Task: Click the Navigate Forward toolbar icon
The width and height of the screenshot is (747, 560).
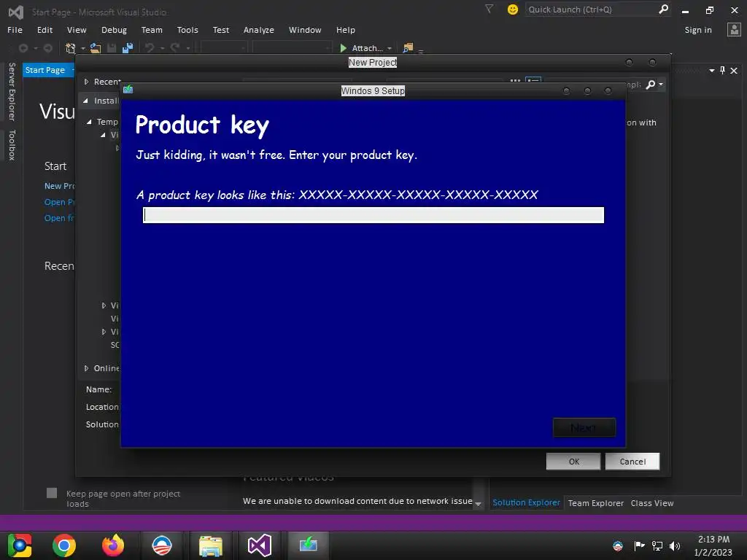Action: coord(47,48)
